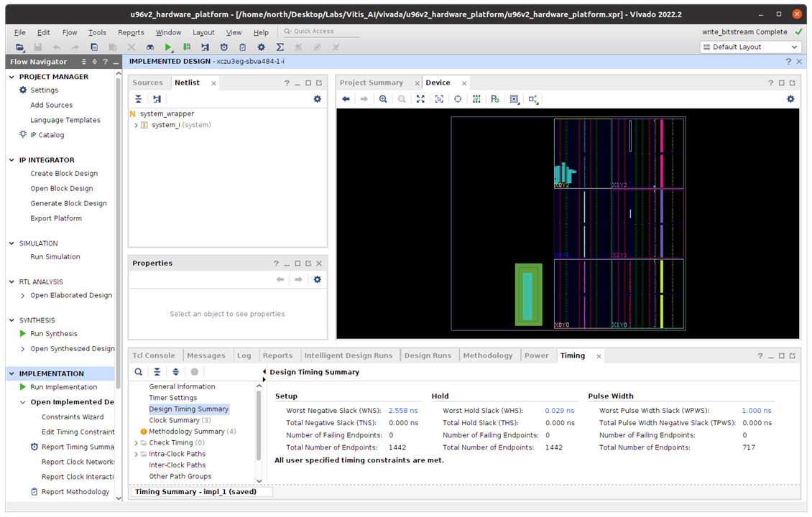Collapse SIMULATION section
812x517 pixels.
pyautogui.click(x=11, y=243)
